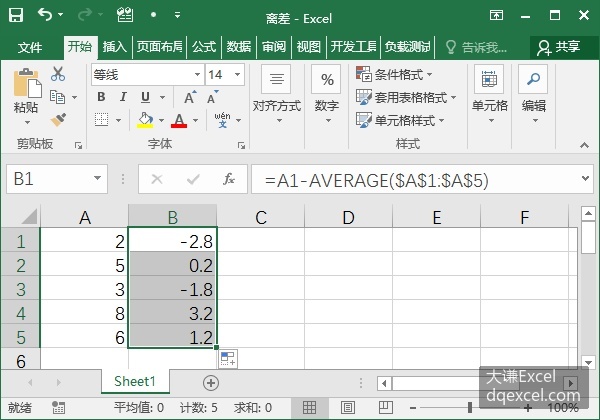Viewport: 600px width, 420px height.
Task: Click the Enter check in formula bar
Action: coord(193,179)
